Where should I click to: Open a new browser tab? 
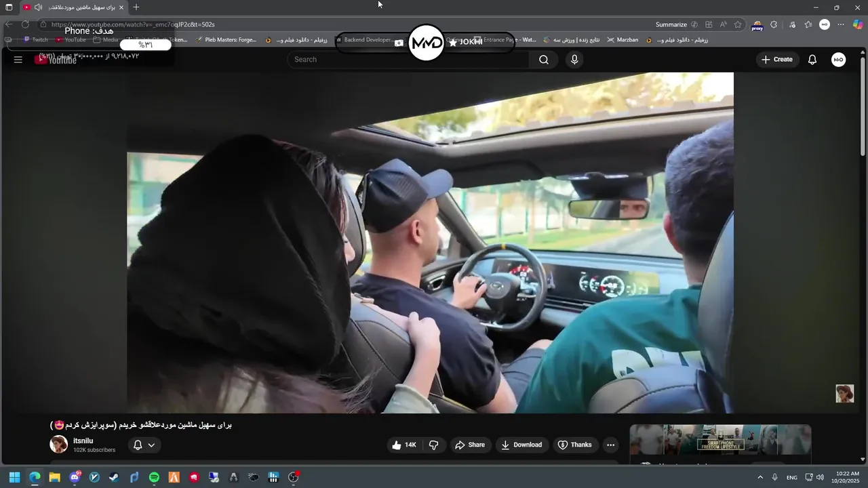click(136, 7)
